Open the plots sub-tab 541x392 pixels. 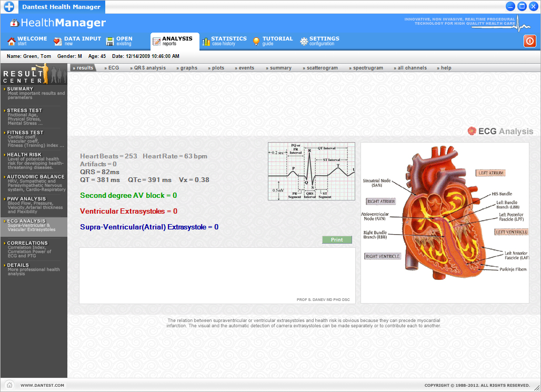pyautogui.click(x=216, y=68)
